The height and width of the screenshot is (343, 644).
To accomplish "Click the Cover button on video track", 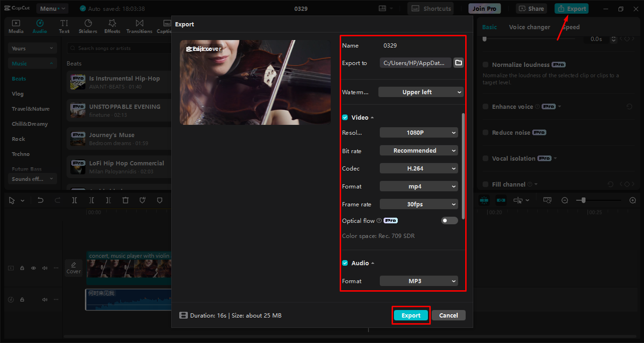I will (x=74, y=268).
